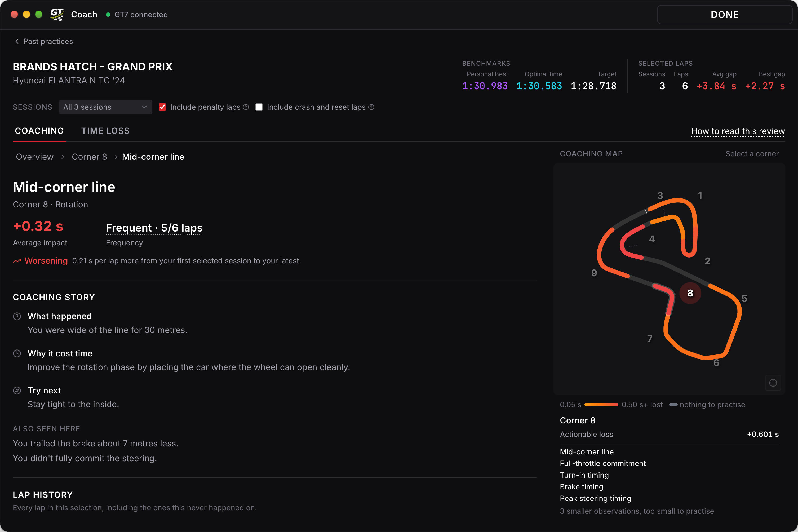
Task: Click the DONE button
Action: 724,15
